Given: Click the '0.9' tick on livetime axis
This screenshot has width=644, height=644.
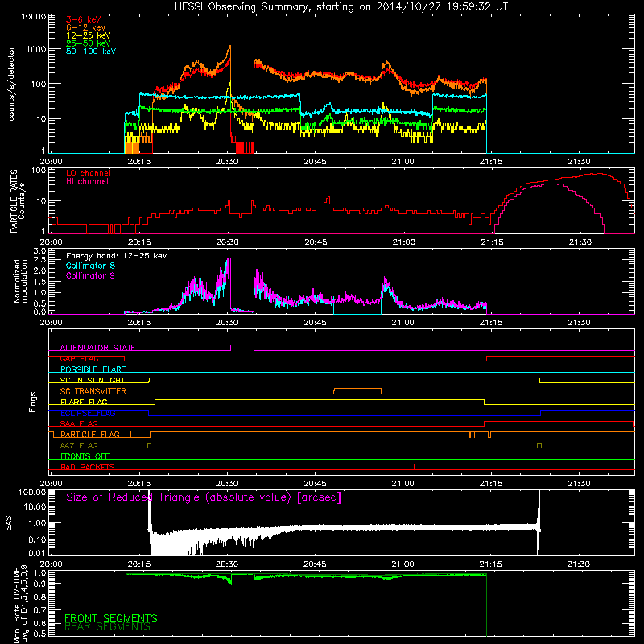Looking at the screenshot, I should [x=39, y=583].
